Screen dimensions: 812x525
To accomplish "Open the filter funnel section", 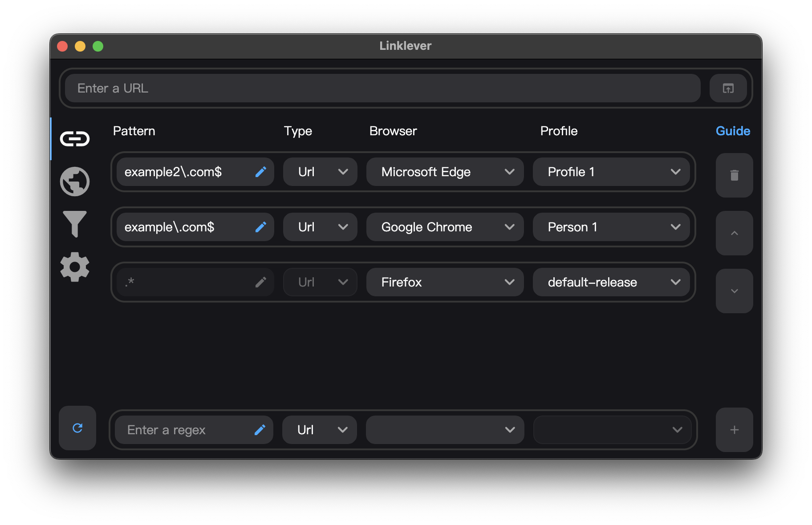I will tap(75, 224).
